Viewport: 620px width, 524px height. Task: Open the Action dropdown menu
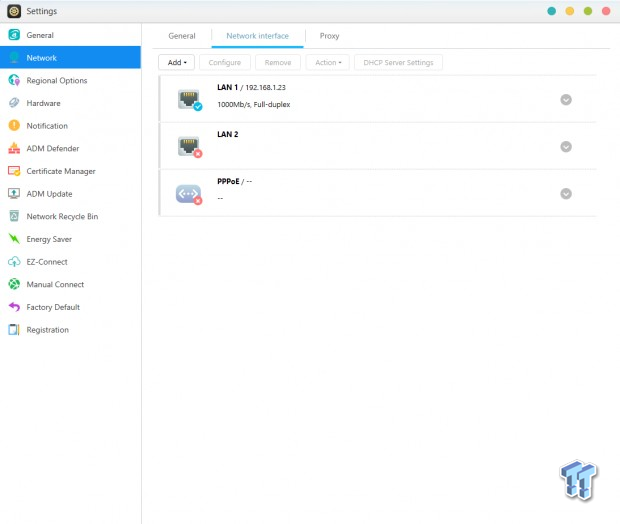point(328,62)
